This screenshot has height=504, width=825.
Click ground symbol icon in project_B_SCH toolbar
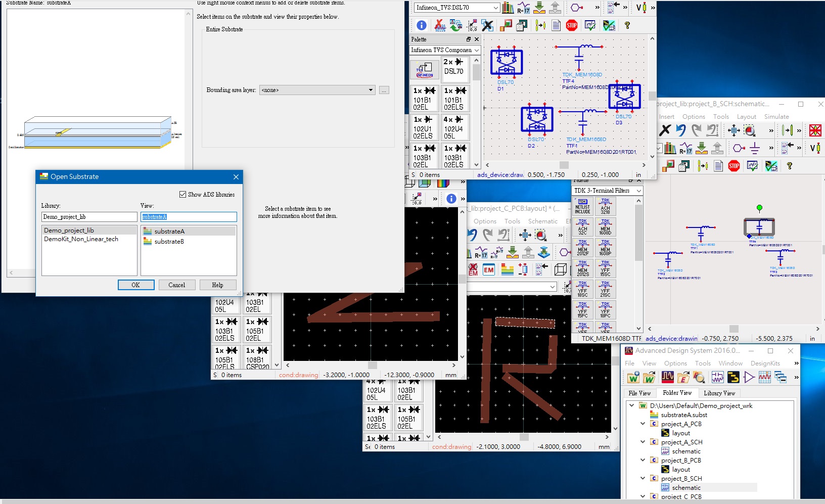(755, 148)
